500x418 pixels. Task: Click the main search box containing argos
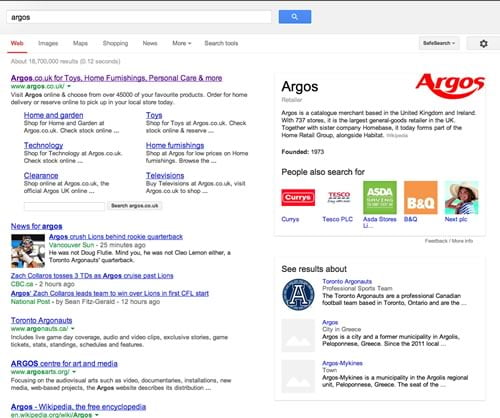coord(139,17)
